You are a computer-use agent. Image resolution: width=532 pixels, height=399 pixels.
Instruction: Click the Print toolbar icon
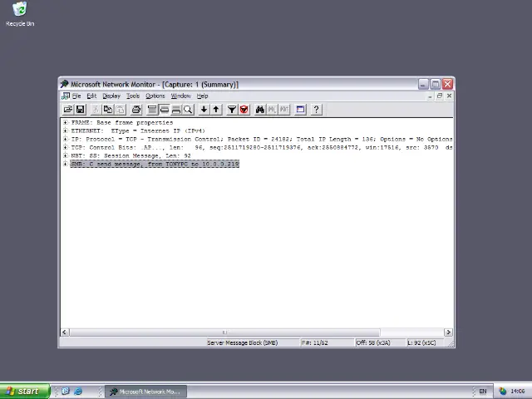pos(136,109)
